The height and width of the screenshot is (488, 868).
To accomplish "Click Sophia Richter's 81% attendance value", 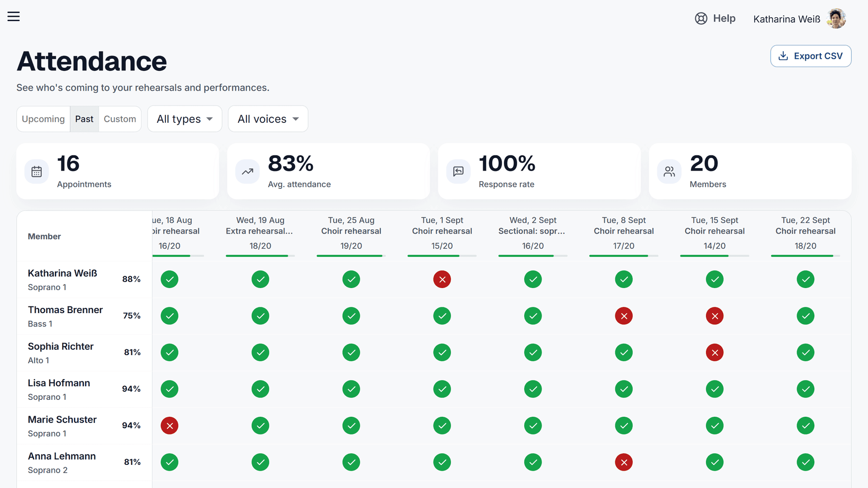I will pos(132,352).
